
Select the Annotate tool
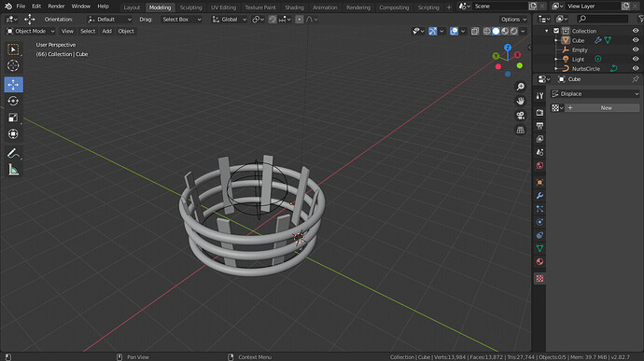click(13, 153)
